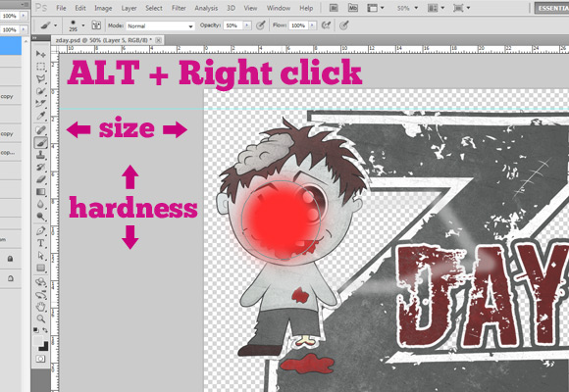This screenshot has width=569, height=392.
Task: Open the Edit menu
Action: (x=80, y=8)
